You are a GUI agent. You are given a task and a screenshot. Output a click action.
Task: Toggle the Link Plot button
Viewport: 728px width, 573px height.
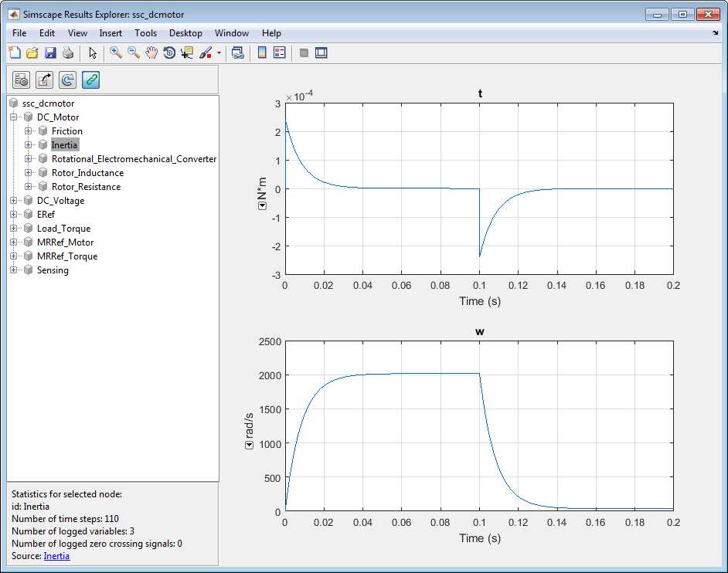tap(238, 53)
